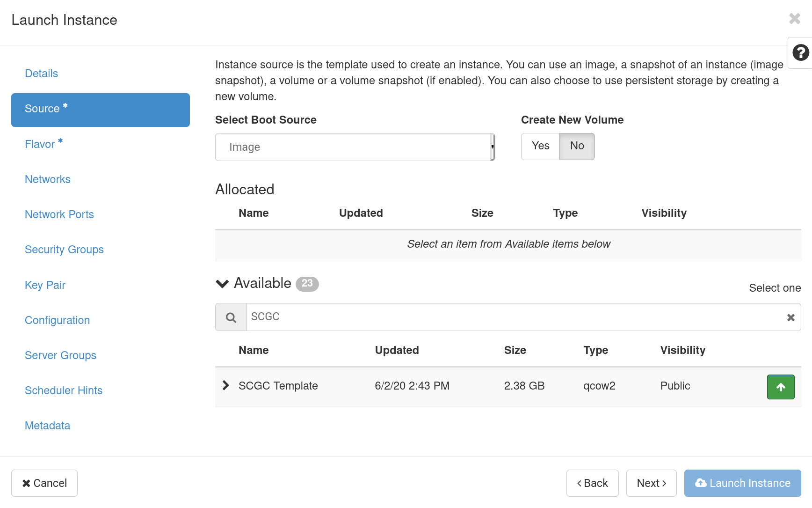
Task: Switch to the Details tab
Action: click(41, 73)
